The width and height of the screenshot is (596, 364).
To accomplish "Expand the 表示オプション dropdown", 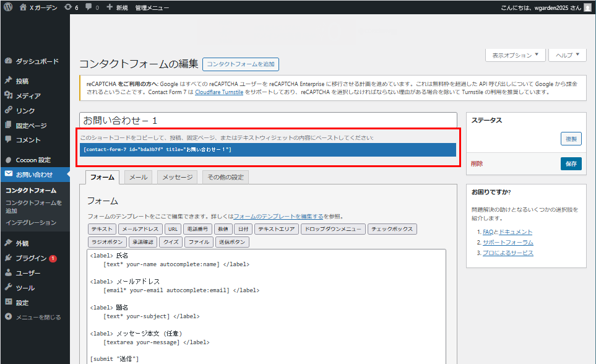I will click(x=516, y=55).
